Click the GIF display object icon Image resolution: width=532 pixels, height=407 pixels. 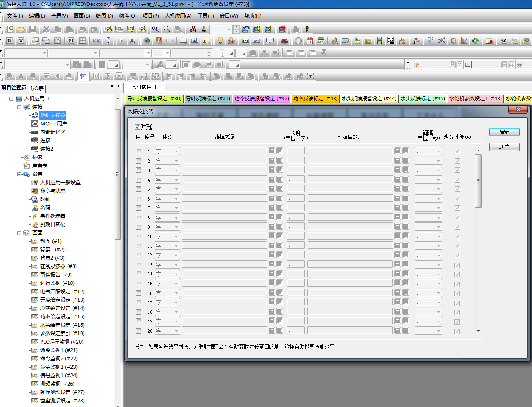[x=357, y=41]
